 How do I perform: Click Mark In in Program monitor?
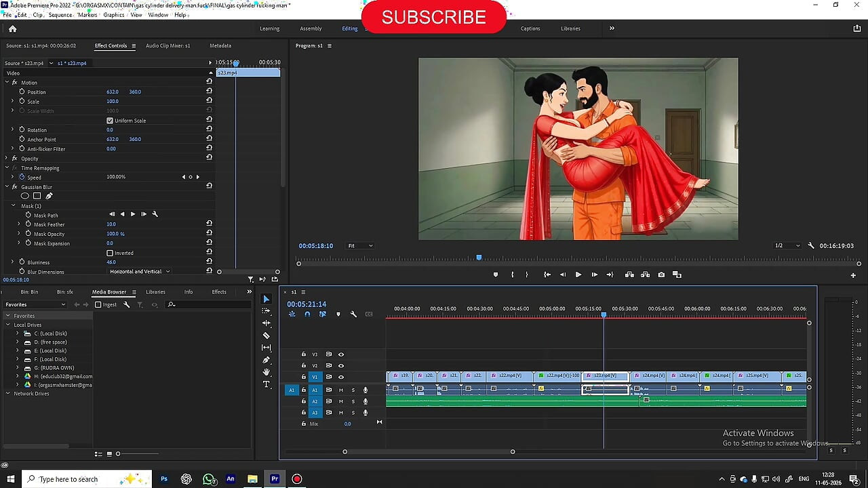tap(512, 274)
